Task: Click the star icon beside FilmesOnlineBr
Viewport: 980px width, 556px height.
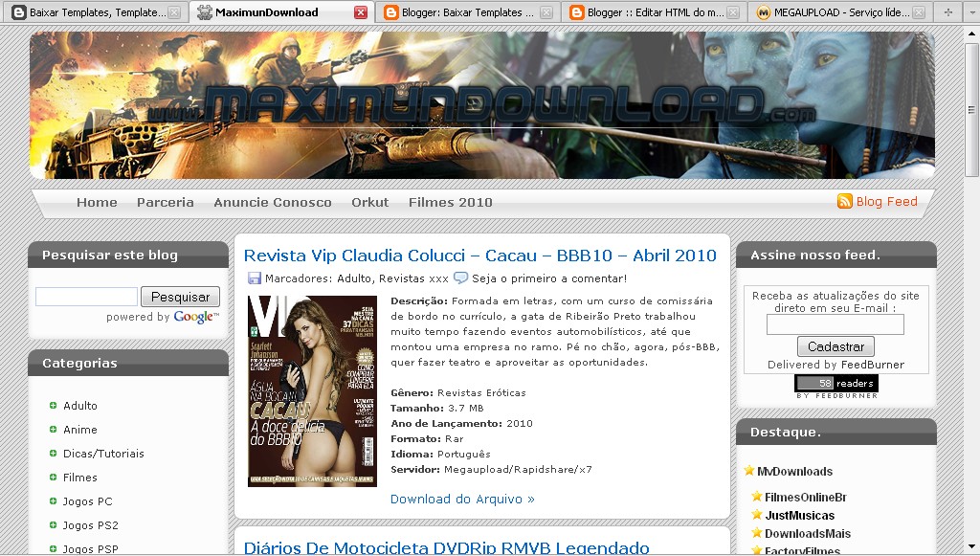Action: click(757, 497)
